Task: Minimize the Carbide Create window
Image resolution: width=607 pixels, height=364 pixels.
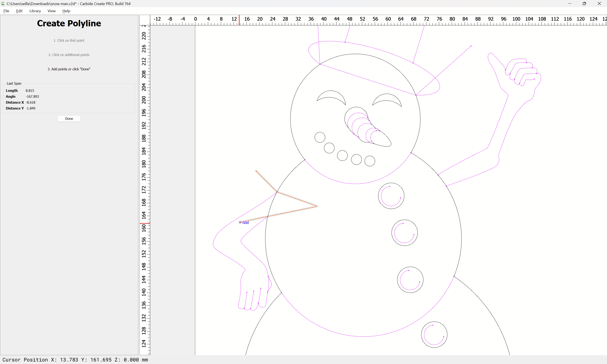Action: click(570, 4)
